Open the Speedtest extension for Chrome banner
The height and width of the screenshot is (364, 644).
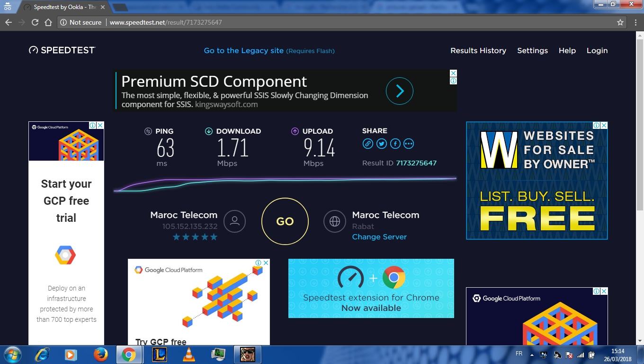[371, 288]
